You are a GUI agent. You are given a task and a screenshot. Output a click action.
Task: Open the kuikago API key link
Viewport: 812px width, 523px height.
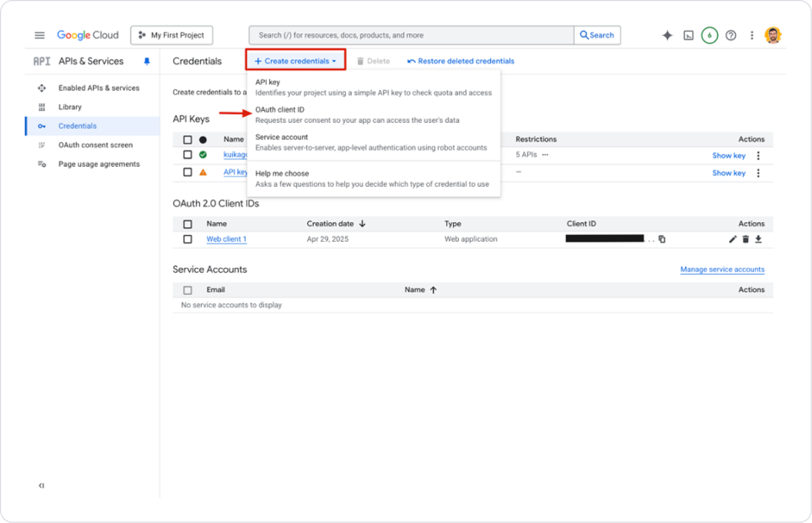point(235,155)
